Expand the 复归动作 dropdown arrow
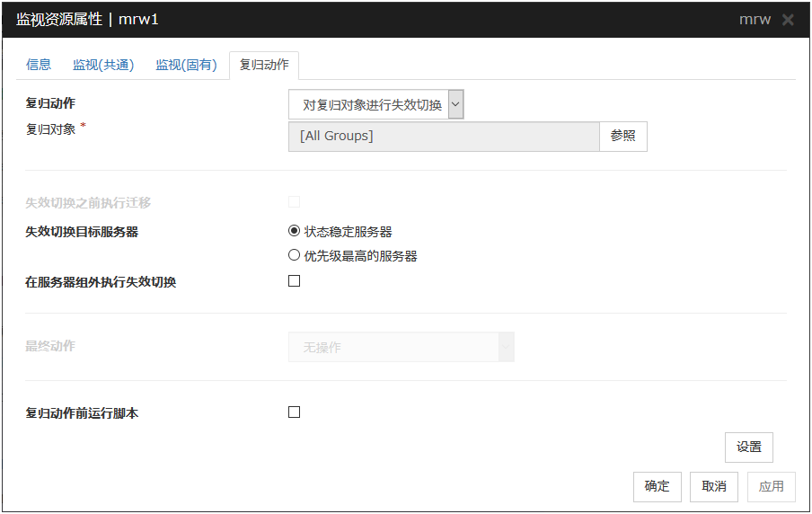The image size is (812, 514). [455, 104]
